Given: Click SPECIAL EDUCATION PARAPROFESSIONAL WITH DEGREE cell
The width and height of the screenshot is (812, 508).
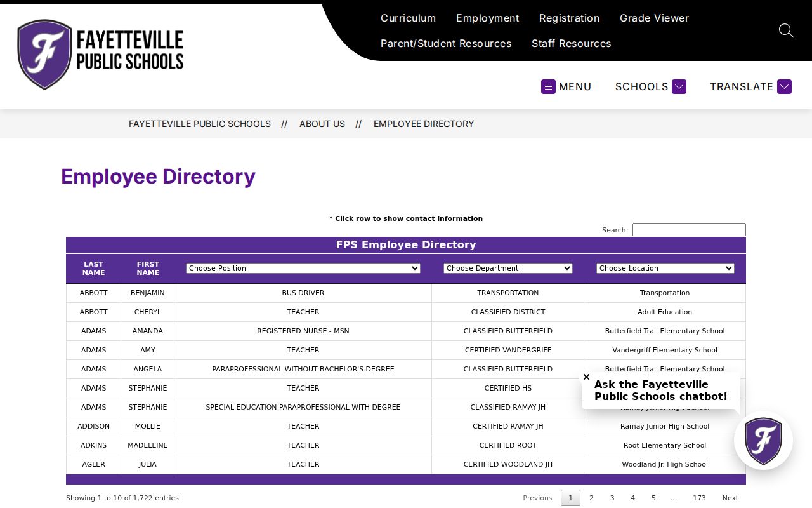Looking at the screenshot, I should (303, 407).
